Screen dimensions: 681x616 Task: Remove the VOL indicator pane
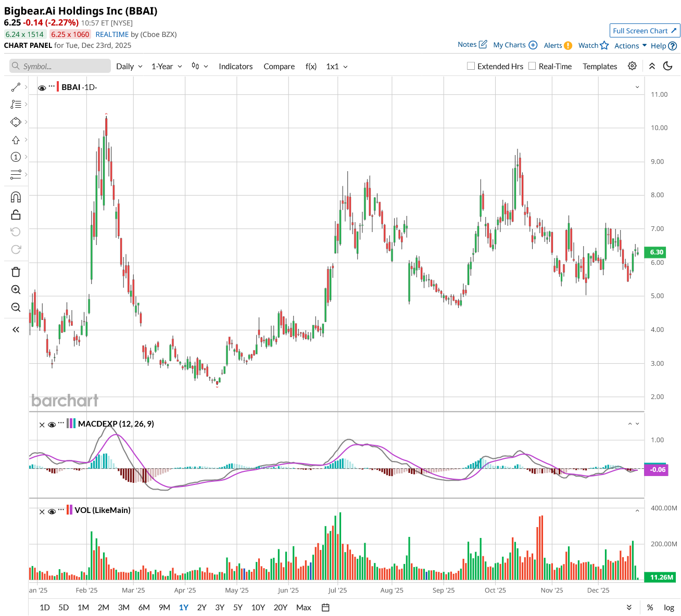42,511
